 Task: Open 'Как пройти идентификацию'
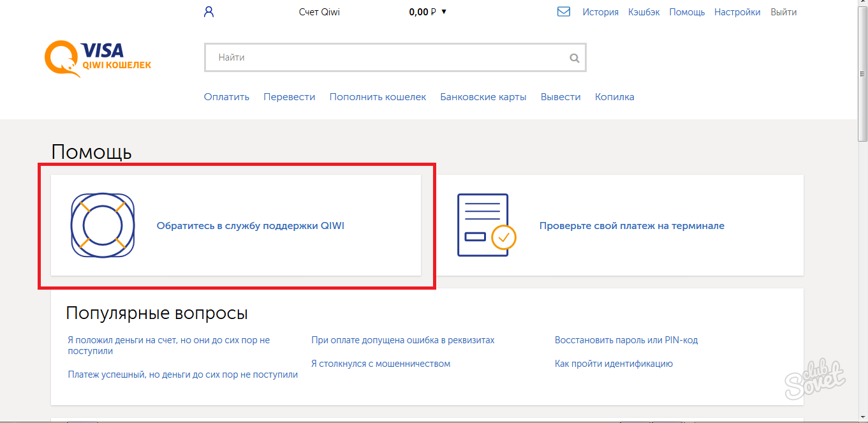point(614,364)
